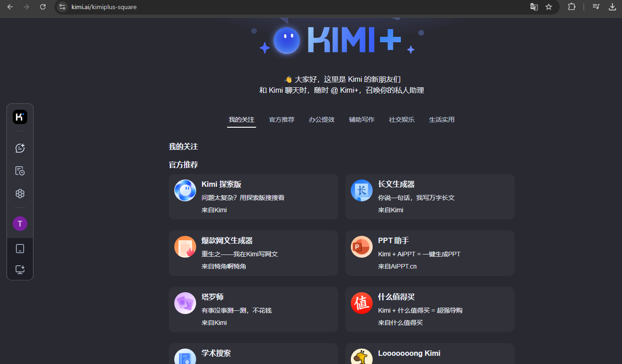The width and height of the screenshot is (622, 364).
Task: Click the source text 来自什么值得买
Action: 400,323
